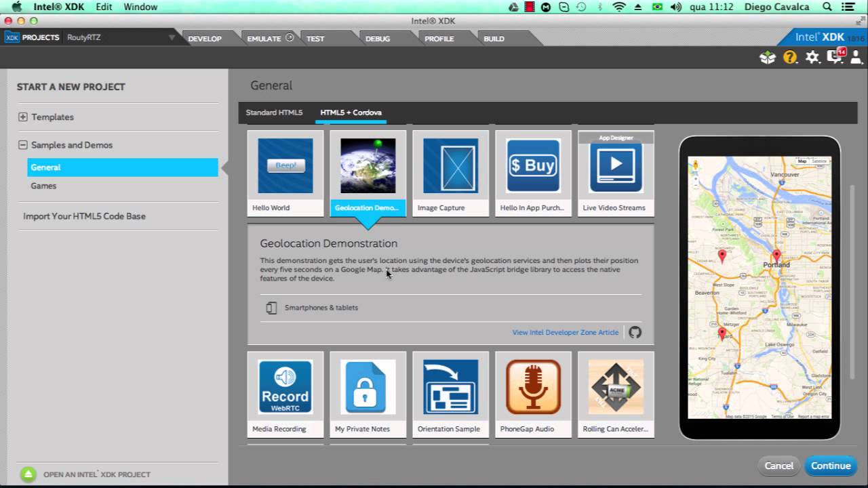Image resolution: width=868 pixels, height=488 pixels.
Task: Open the GitHub icon in description
Action: [x=635, y=332]
